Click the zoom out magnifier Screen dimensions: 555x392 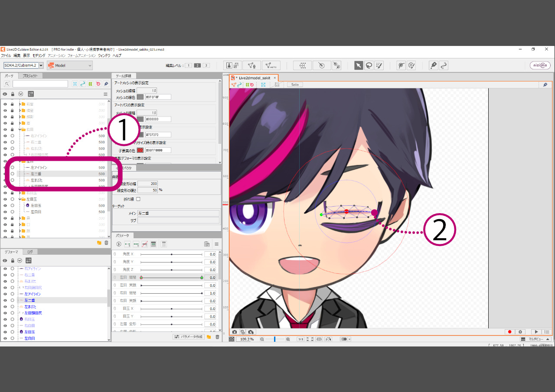[262, 339]
